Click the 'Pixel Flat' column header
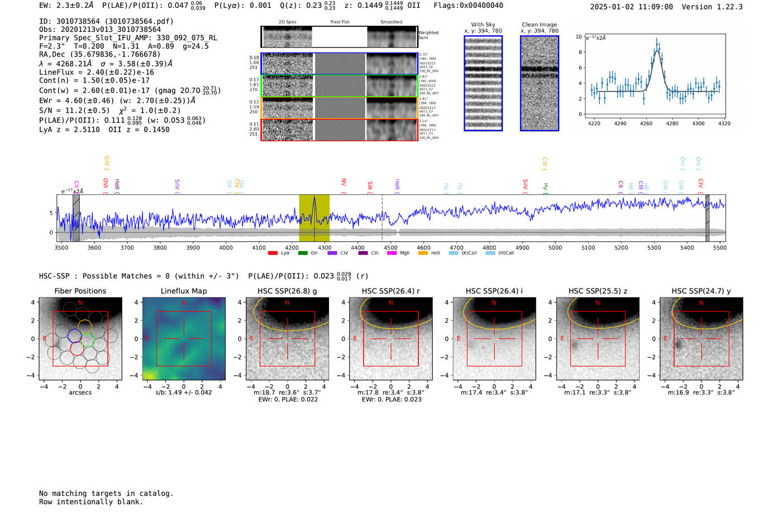The image size is (782, 532). (x=340, y=22)
